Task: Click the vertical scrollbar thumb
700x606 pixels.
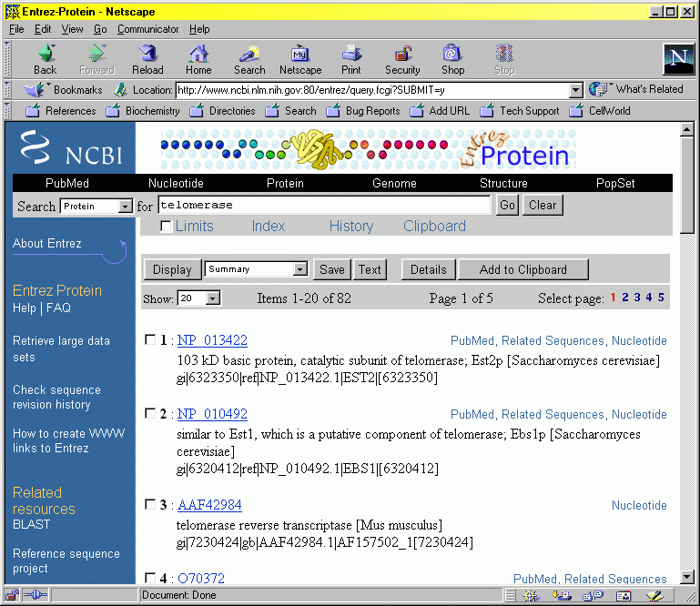Action: pos(686,185)
